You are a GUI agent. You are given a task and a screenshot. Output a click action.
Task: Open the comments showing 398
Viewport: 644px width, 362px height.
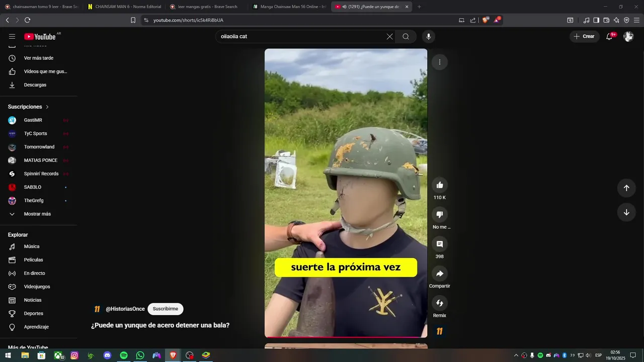tap(440, 244)
